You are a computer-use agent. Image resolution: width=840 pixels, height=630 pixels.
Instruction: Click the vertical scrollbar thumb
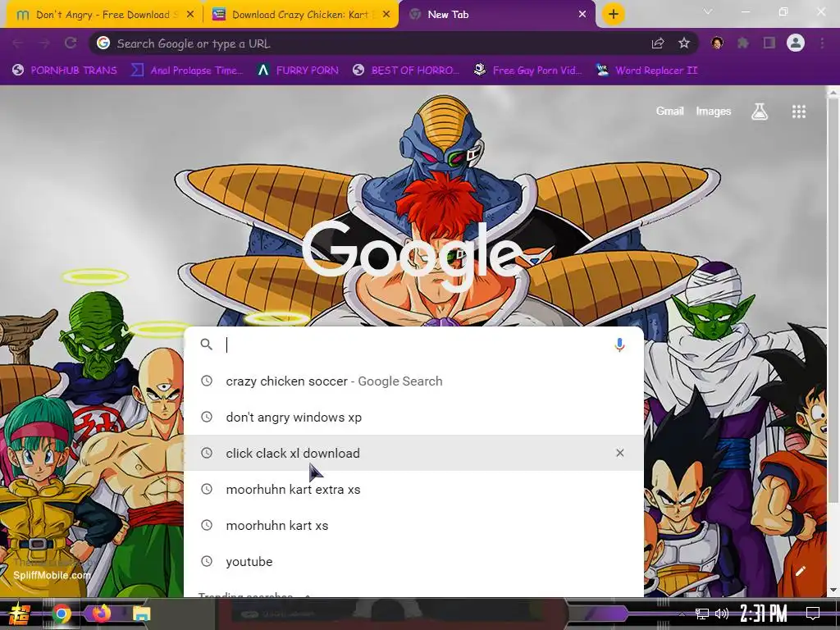pos(833,300)
